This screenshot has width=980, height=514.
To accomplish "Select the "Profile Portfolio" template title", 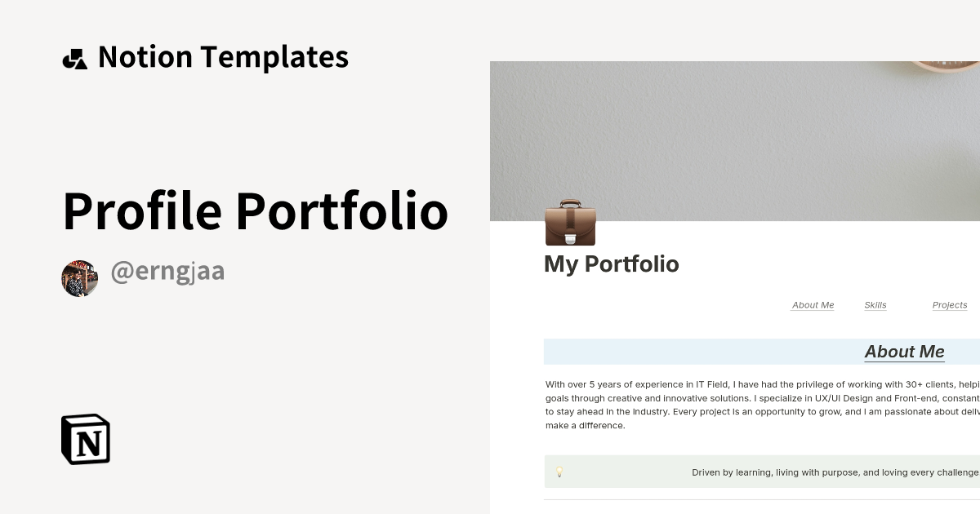I will coord(256,210).
